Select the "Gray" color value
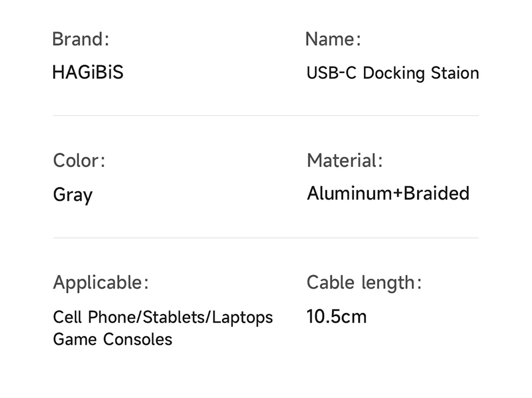 73,195
